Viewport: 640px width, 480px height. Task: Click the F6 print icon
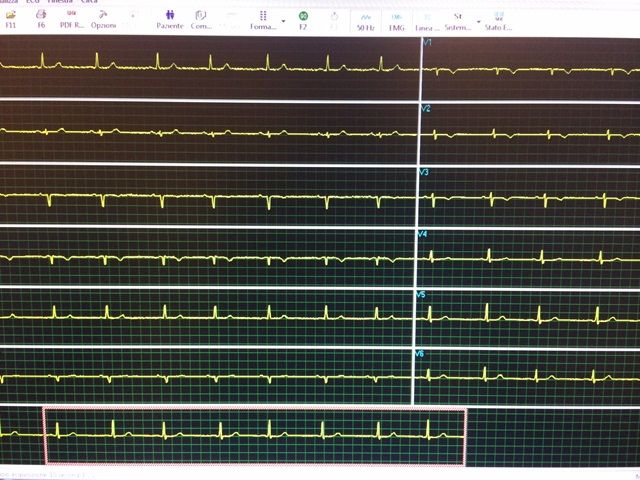[x=41, y=18]
